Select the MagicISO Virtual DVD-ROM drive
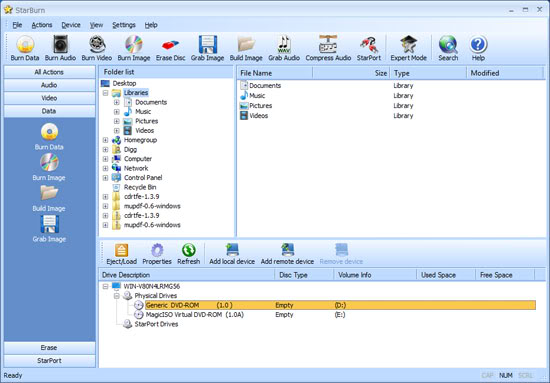Image resolution: width=550 pixels, height=383 pixels. point(195,315)
